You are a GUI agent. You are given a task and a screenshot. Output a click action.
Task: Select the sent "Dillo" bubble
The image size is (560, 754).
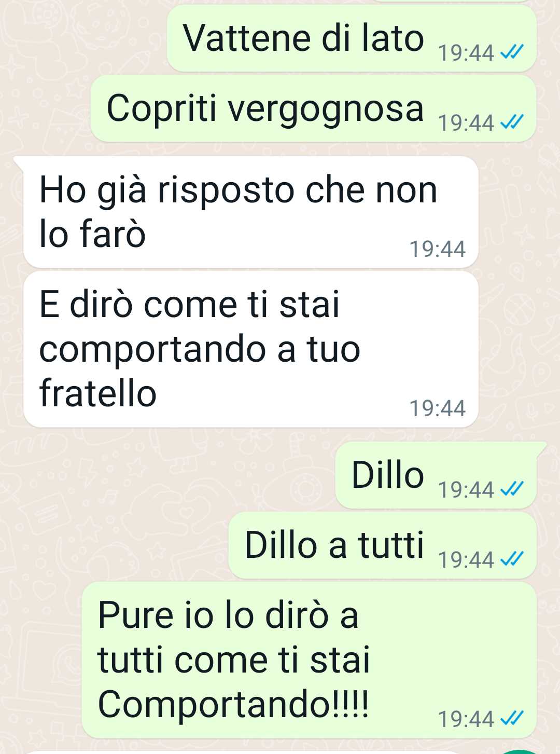click(436, 475)
